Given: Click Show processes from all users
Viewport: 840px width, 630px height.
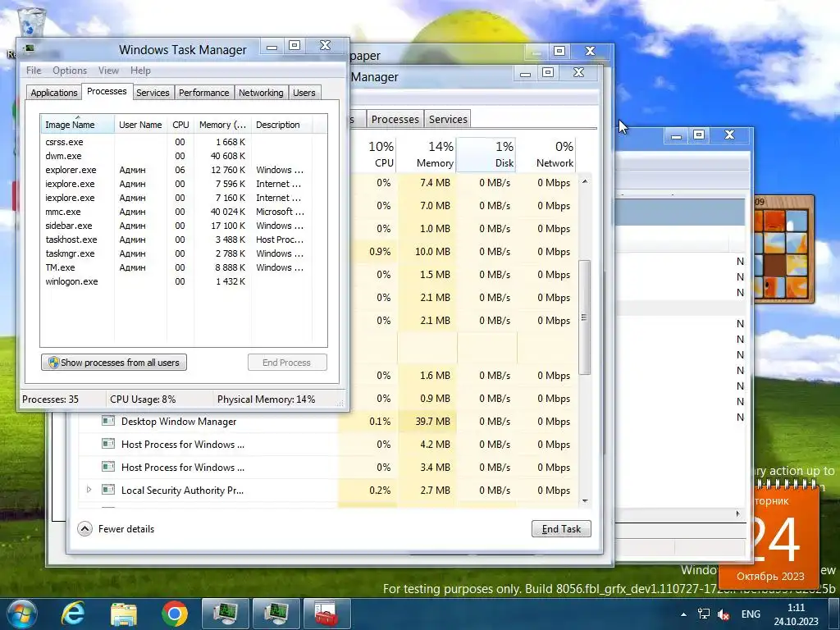Looking at the screenshot, I should [x=114, y=362].
